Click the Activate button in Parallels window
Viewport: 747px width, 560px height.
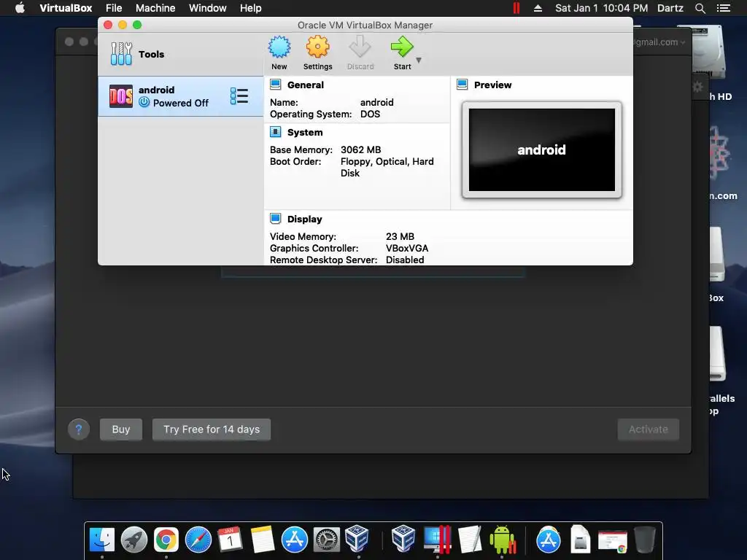click(x=648, y=429)
